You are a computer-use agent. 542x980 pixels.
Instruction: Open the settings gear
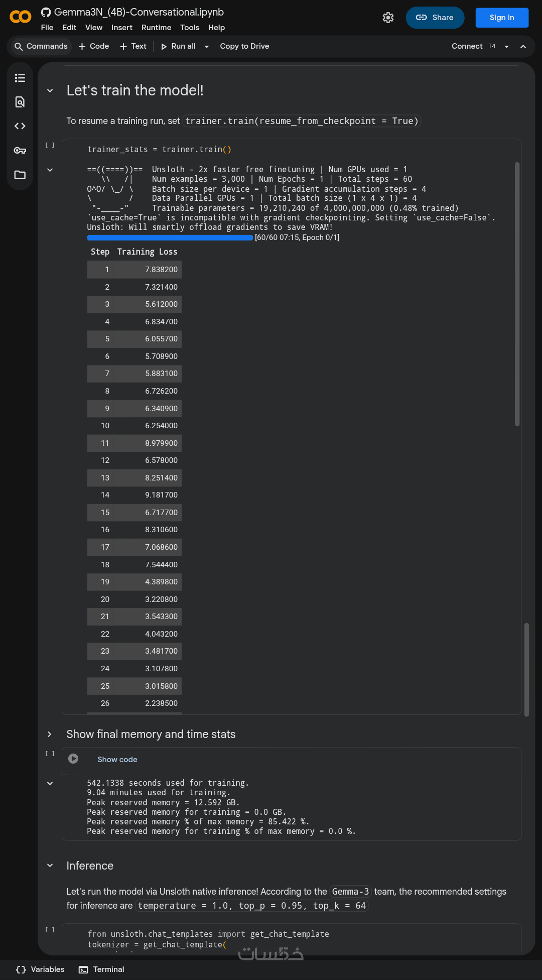(388, 18)
